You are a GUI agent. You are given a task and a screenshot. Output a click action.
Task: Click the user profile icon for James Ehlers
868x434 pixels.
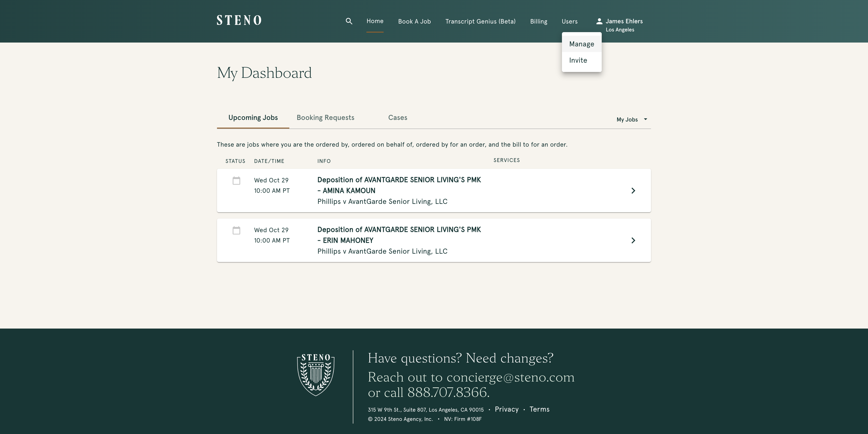pyautogui.click(x=599, y=21)
